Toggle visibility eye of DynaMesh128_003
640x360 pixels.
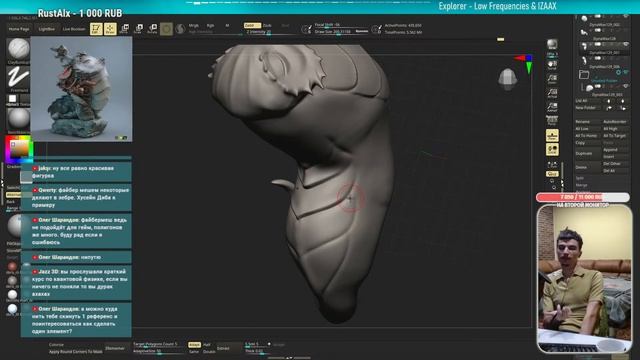pos(625,86)
